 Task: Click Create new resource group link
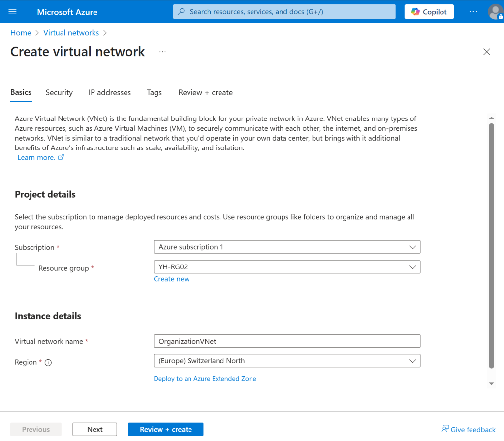171,279
